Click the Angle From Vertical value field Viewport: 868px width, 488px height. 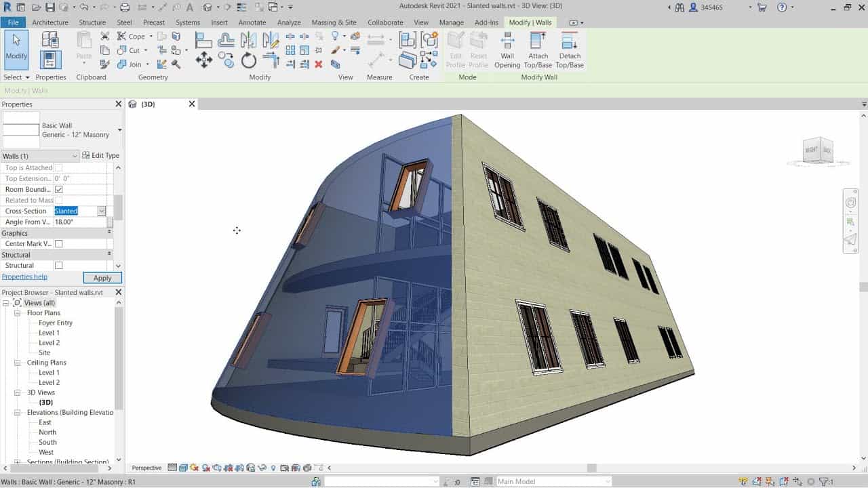tap(79, 222)
